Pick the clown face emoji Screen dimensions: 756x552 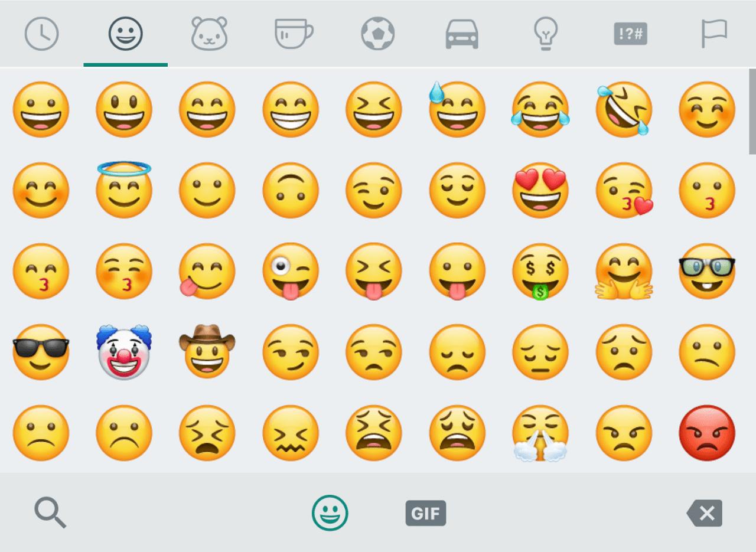[x=124, y=352]
